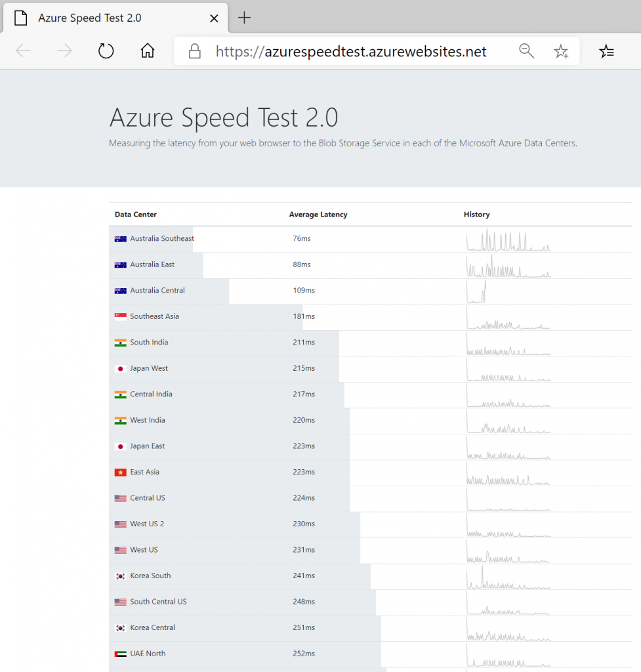Click the back navigation arrow

pos(24,51)
